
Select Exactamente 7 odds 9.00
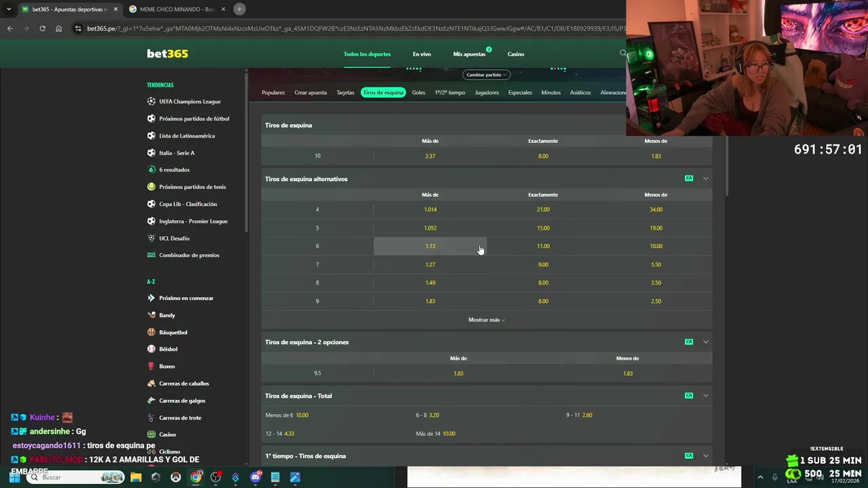coord(543,264)
